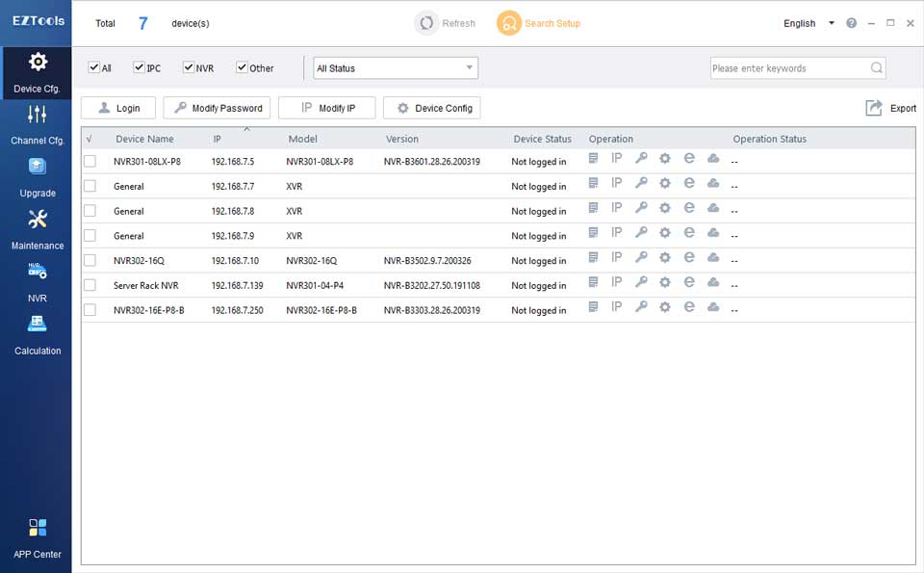The image size is (924, 573).
Task: Click the key icon for NVR301-08LX-P8 row
Action: coord(641,158)
